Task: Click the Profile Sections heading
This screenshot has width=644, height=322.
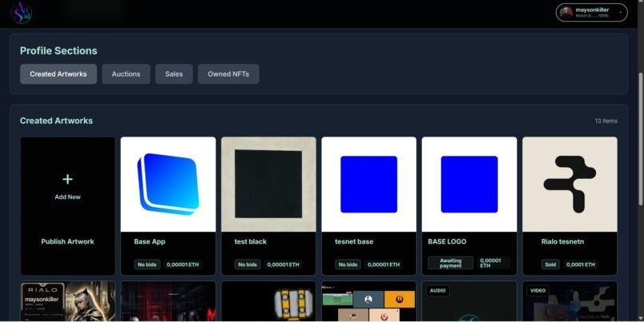Action: coord(59,51)
